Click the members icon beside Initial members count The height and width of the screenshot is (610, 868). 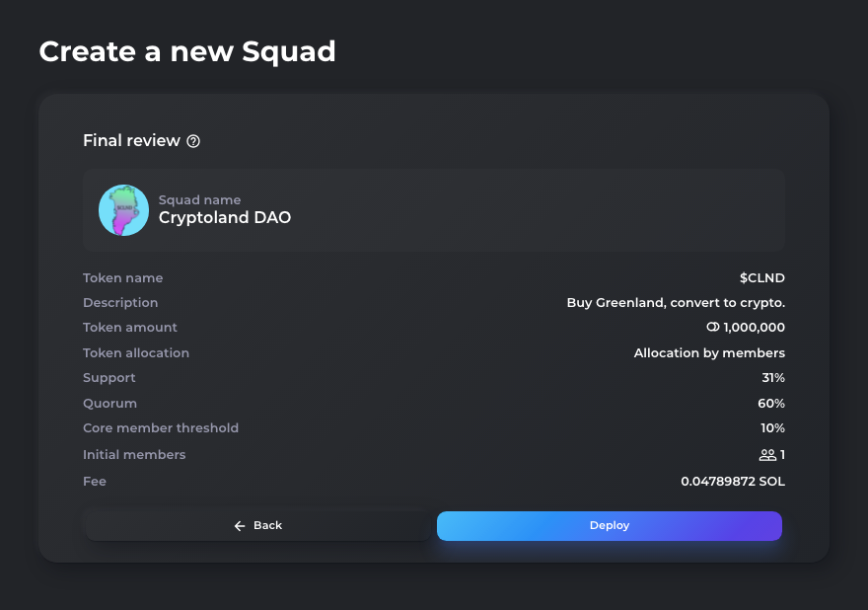coord(767,455)
